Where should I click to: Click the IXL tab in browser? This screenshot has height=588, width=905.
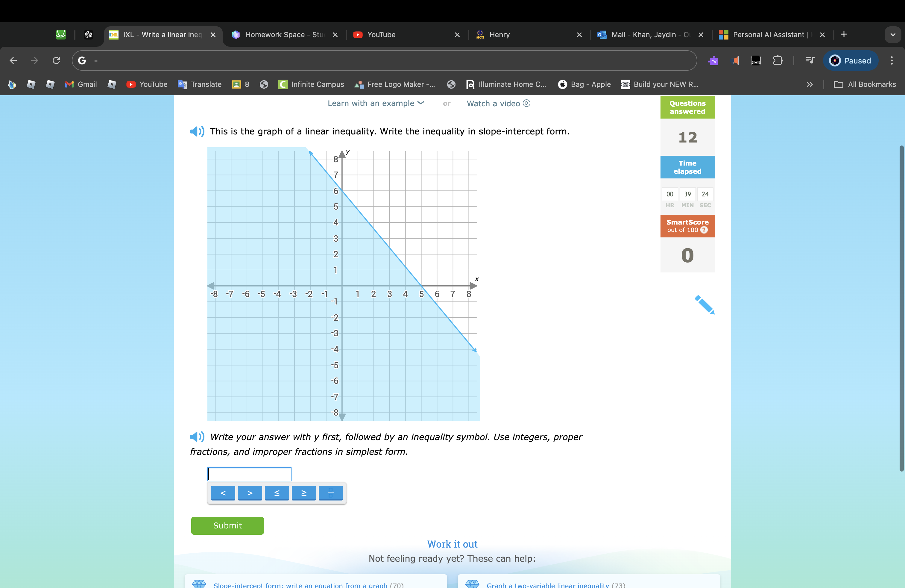coord(162,34)
